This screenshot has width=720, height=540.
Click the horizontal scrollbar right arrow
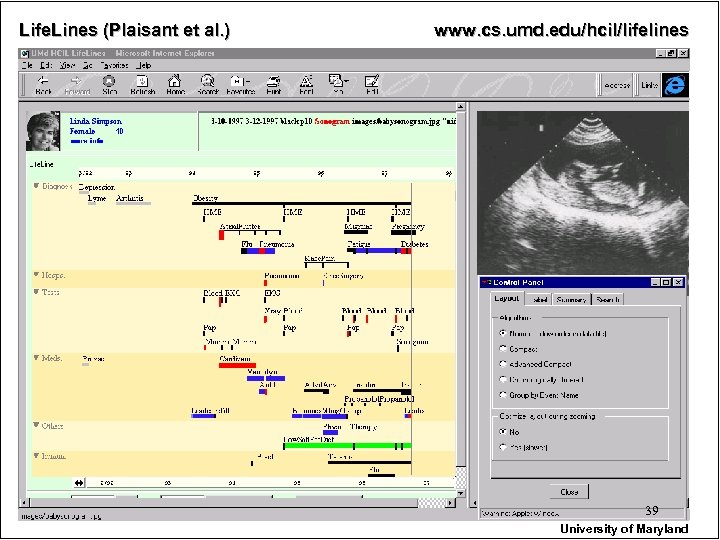(x=451, y=503)
